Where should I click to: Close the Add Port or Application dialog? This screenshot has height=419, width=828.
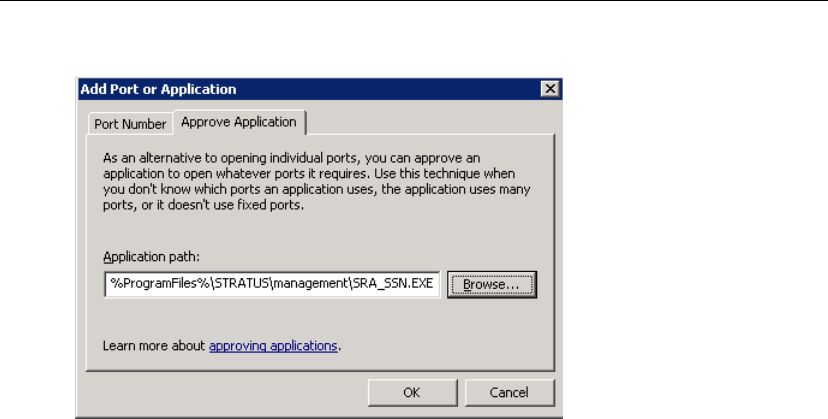549,89
